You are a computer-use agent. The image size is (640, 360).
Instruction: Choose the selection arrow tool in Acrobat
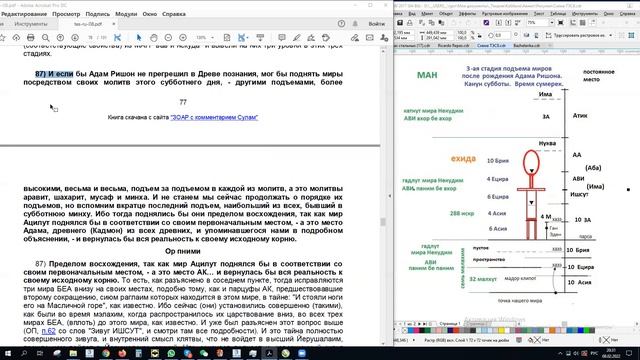click(139, 38)
